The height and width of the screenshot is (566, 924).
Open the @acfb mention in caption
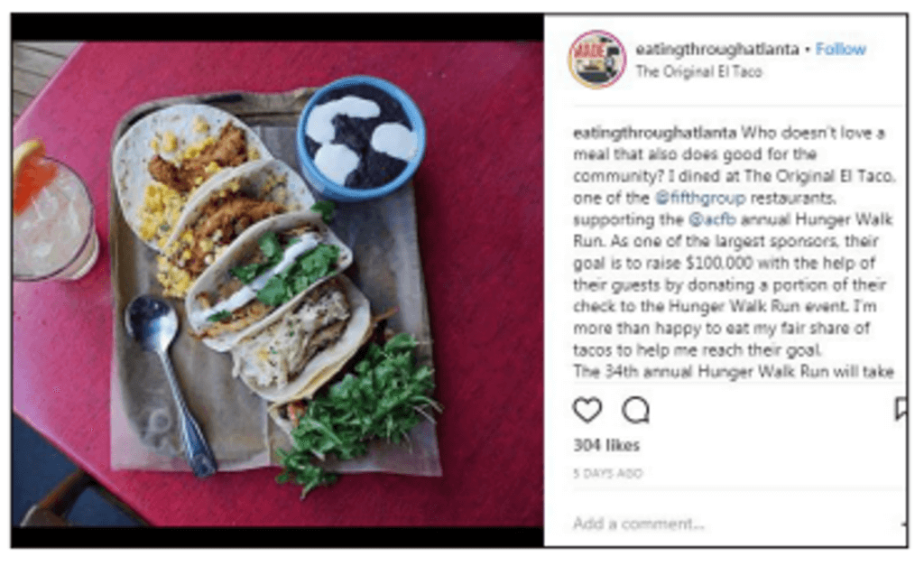pos(713,220)
